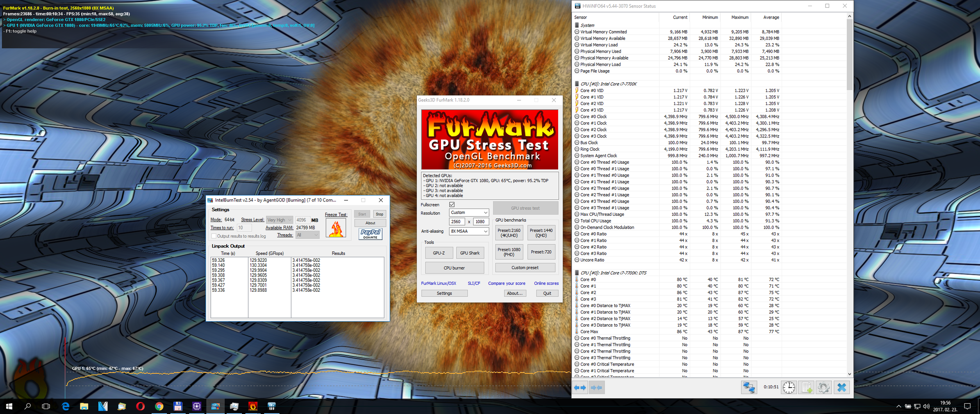Toggle Output results to results.log checkbox
The width and height of the screenshot is (980, 414).
[214, 236]
